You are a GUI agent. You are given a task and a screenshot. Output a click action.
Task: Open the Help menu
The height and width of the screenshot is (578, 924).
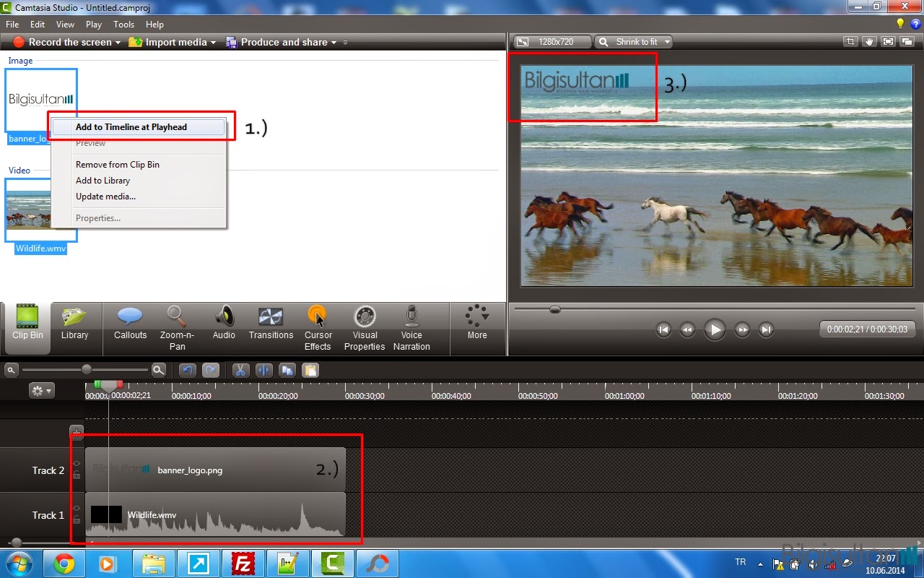click(154, 25)
